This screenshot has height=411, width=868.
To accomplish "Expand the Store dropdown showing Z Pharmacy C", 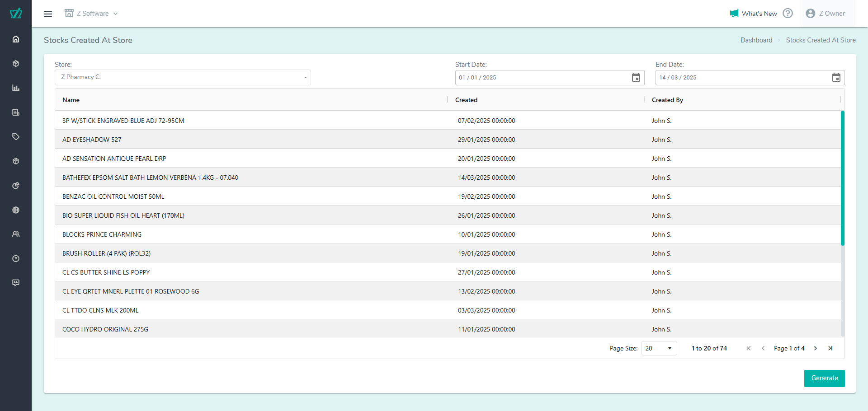I will [x=183, y=77].
